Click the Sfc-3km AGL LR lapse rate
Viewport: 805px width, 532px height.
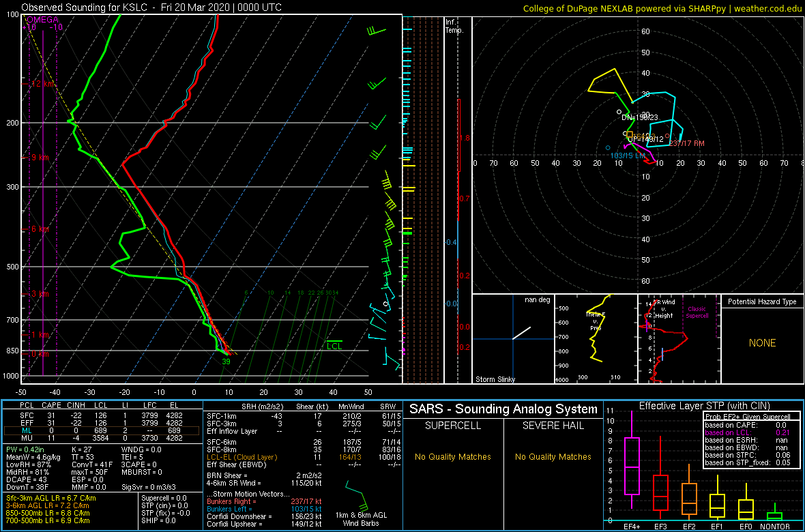[51, 498]
